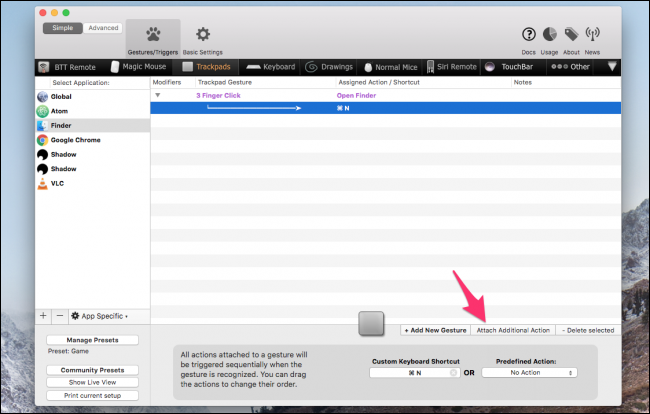Switch to Advanced mode
This screenshot has height=414, width=650.
tap(102, 27)
